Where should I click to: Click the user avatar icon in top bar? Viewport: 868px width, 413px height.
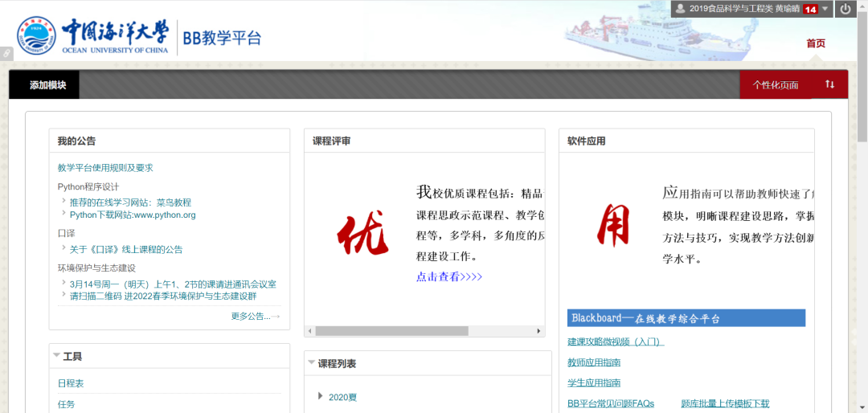click(x=681, y=8)
